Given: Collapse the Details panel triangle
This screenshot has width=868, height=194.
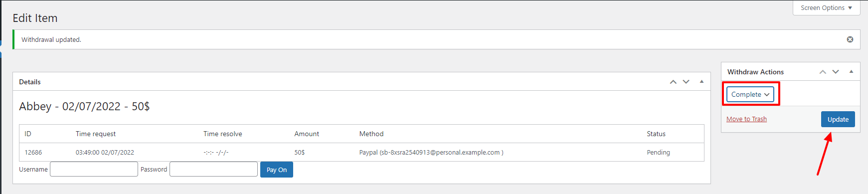Looking at the screenshot, I should 701,82.
